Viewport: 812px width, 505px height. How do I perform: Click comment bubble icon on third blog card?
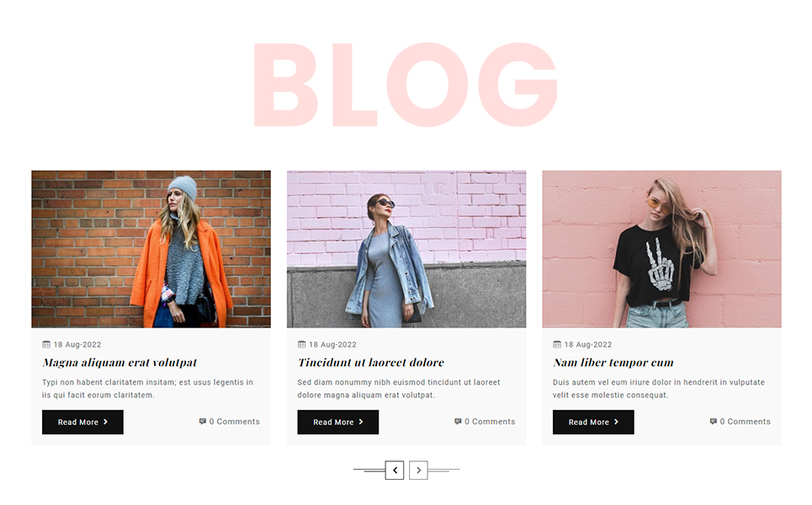(713, 422)
